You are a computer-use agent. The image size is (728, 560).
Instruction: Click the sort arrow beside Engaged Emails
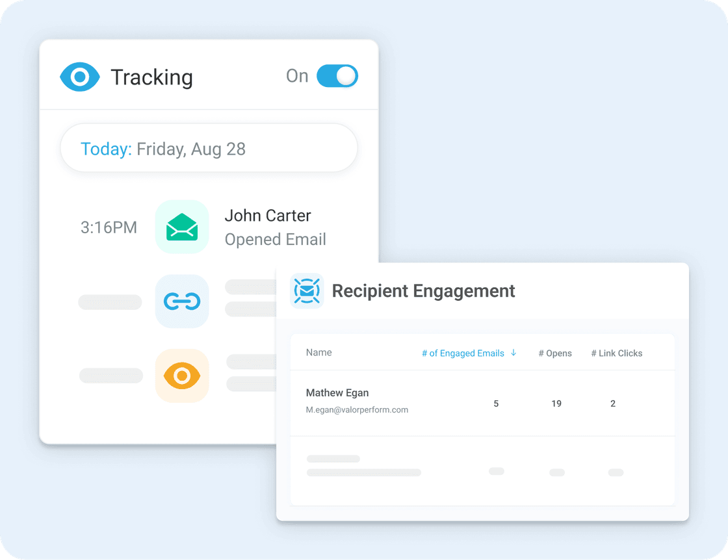coord(513,353)
